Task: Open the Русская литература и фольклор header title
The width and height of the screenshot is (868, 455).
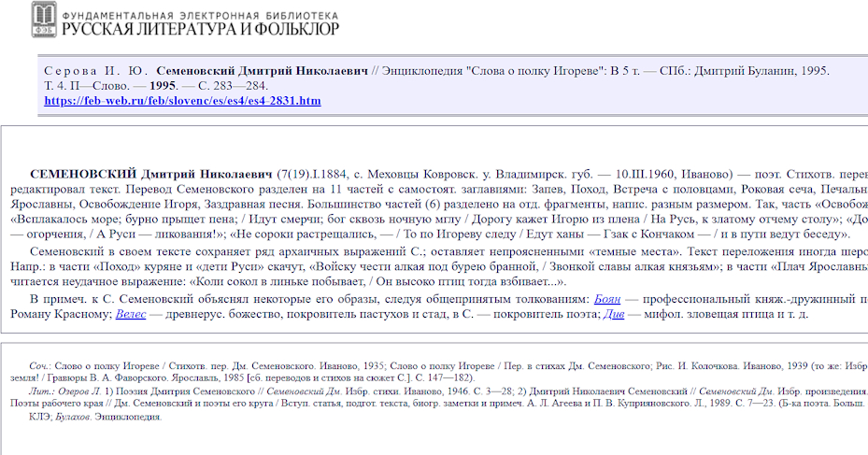Action: tap(200, 29)
